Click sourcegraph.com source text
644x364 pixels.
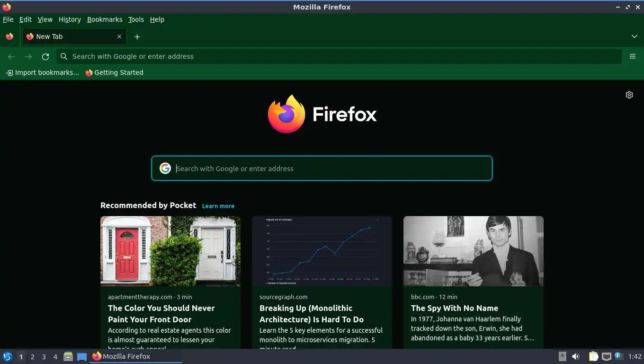[283, 297]
